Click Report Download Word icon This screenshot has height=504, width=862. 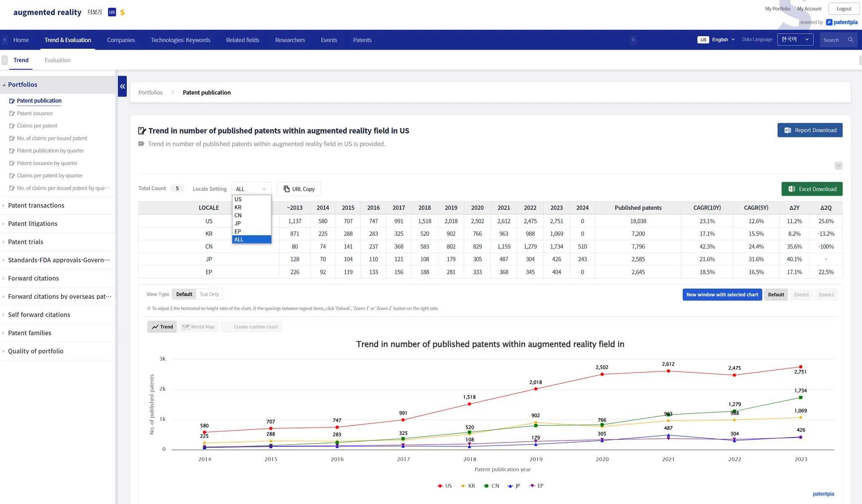(x=788, y=130)
